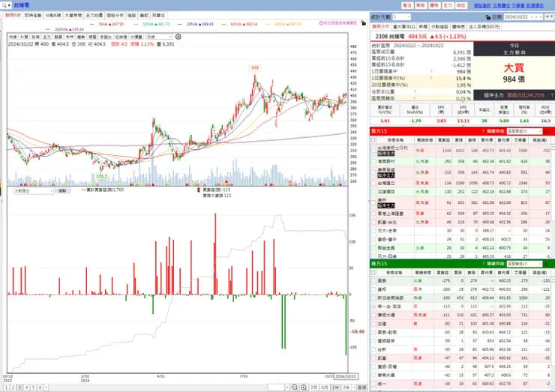Screen dimensions: 555x392
Task: Toggle select-all checkbox in 買方15 header
Action: 373,140
